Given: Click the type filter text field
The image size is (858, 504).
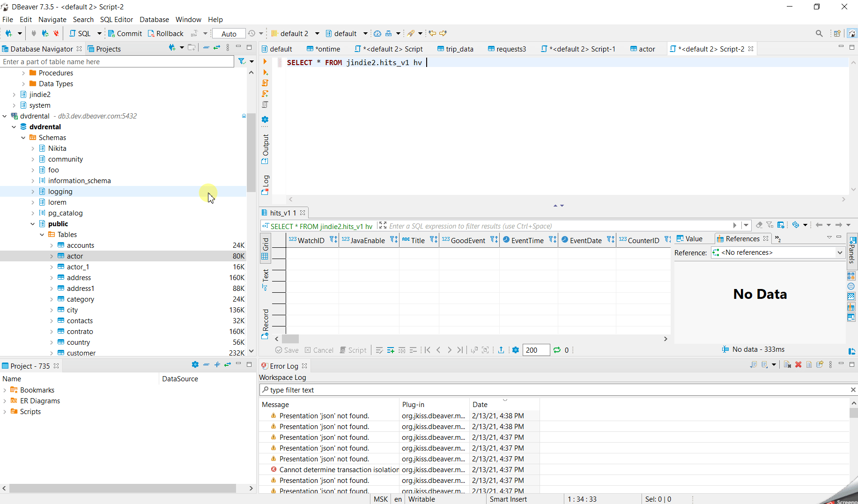Looking at the screenshot, I should click(x=328, y=389).
